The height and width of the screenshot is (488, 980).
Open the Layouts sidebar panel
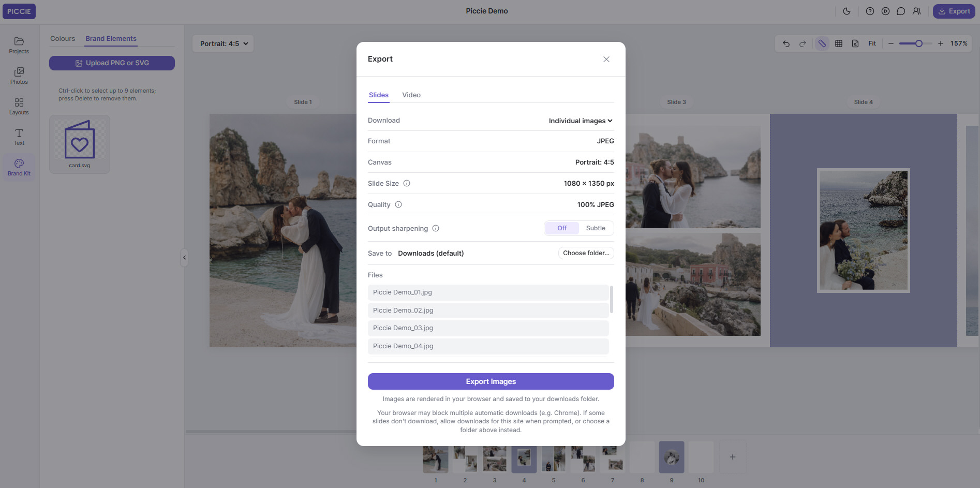point(19,106)
